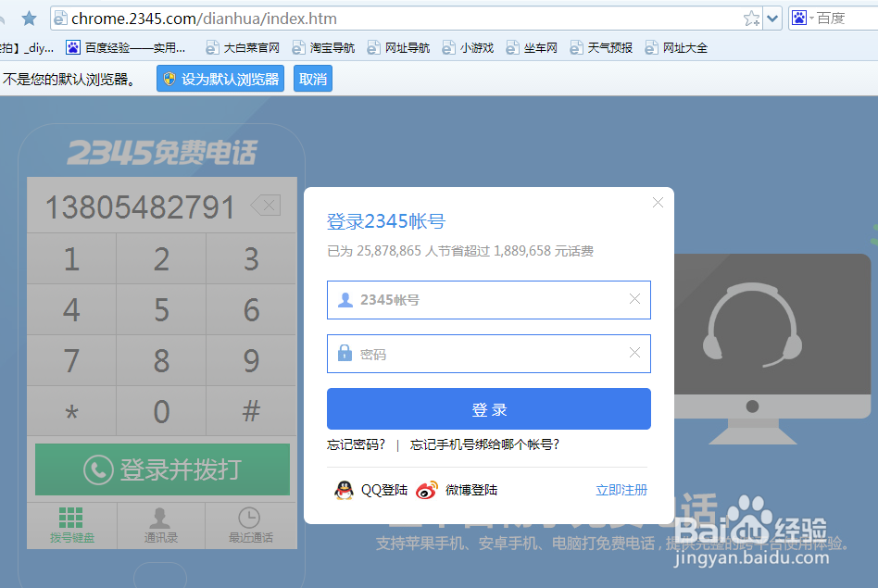
Task: Sign in with 微博登陆 Weibo icon
Action: click(457, 490)
